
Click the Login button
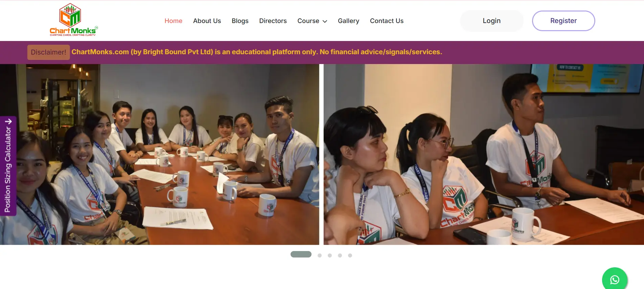(x=491, y=21)
